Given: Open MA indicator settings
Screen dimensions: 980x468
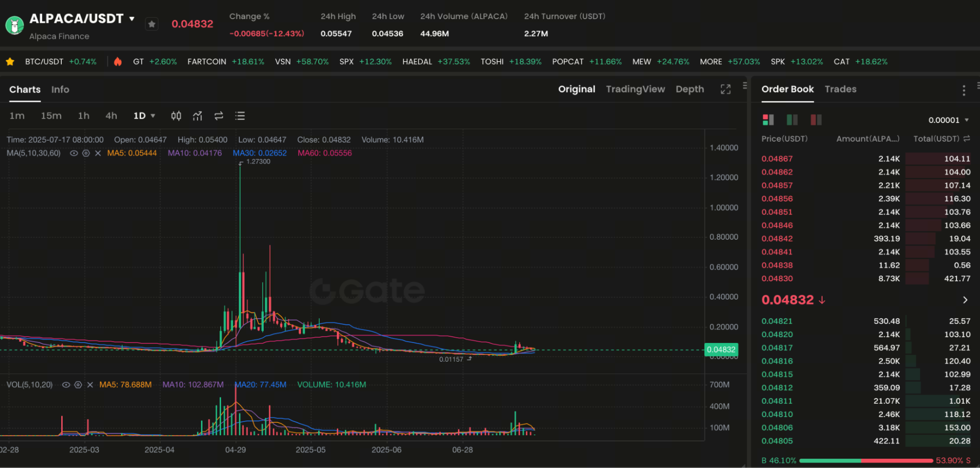Looking at the screenshot, I should click(86, 153).
